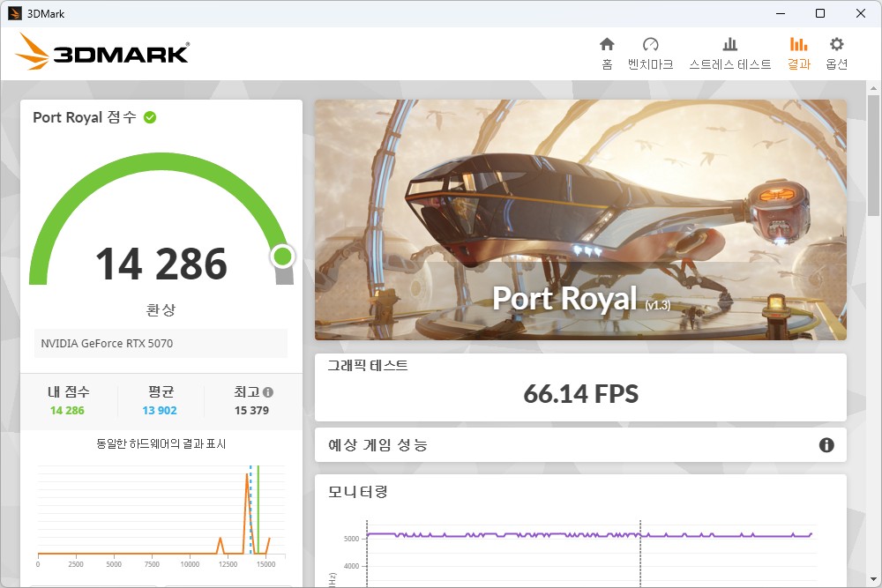The width and height of the screenshot is (882, 588).
Task: Click the 최고 score 15 379
Action: (251, 410)
